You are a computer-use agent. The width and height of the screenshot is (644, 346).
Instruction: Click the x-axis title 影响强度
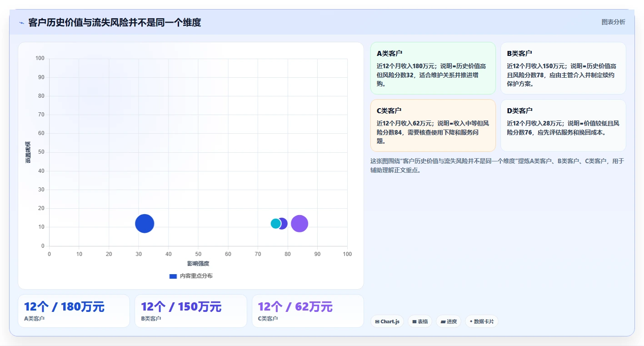coord(198,264)
